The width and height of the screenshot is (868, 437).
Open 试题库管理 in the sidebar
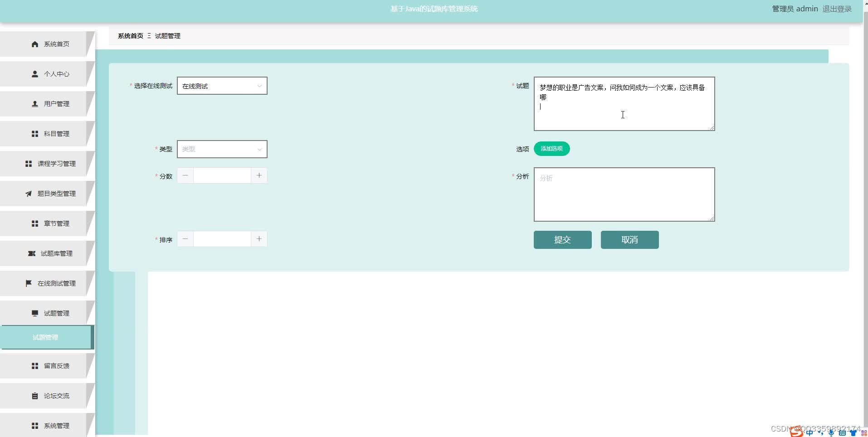point(47,253)
